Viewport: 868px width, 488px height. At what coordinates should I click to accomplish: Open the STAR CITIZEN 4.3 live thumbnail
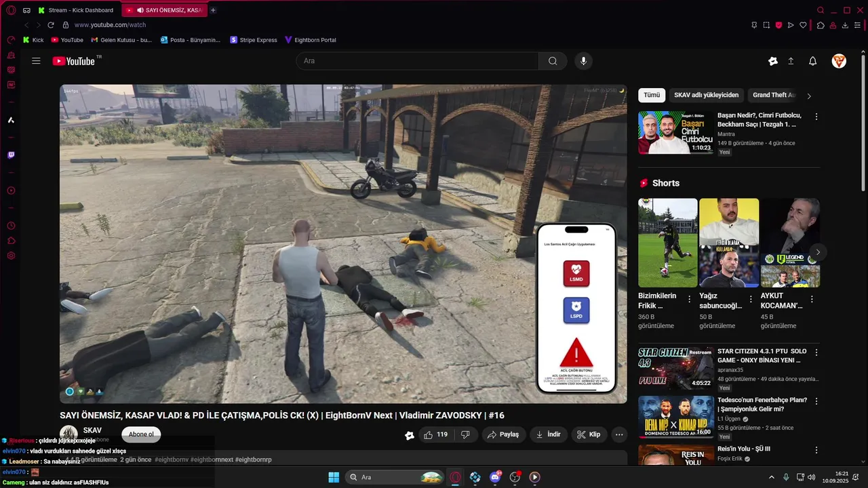[x=675, y=368]
